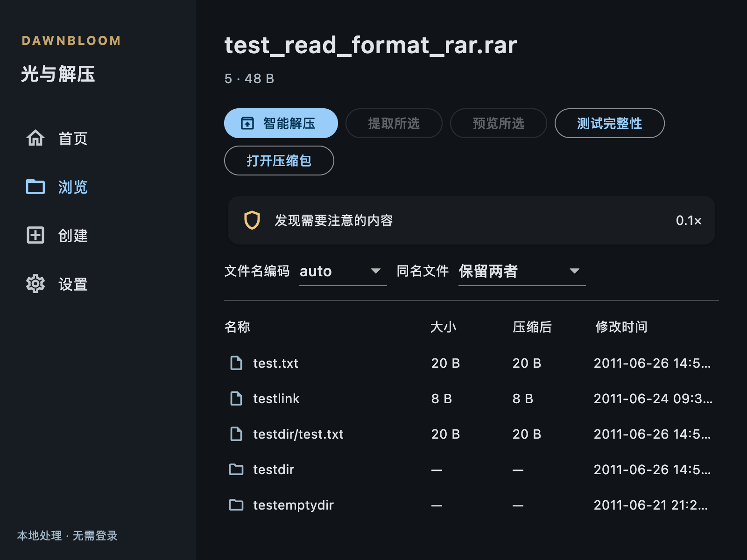Open the 首页 navigation item

point(98,138)
